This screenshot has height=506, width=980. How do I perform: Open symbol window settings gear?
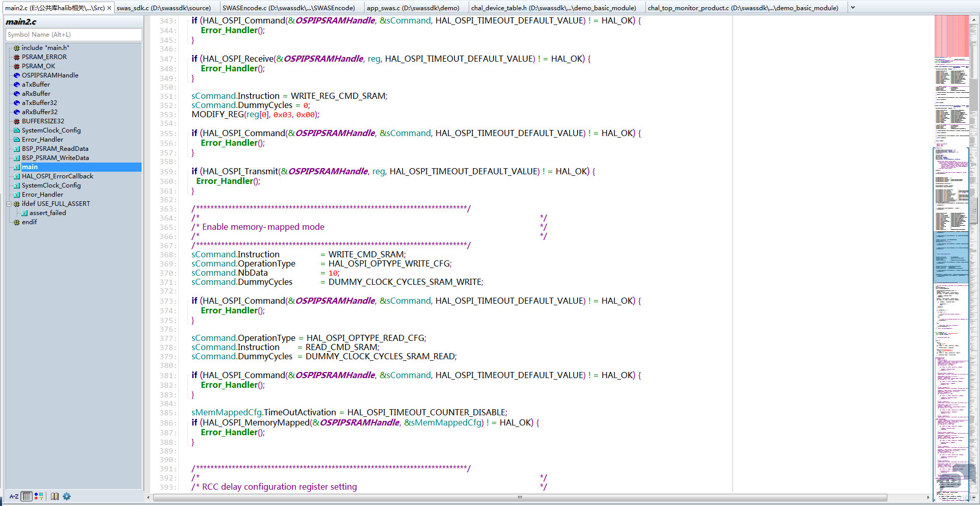click(67, 496)
